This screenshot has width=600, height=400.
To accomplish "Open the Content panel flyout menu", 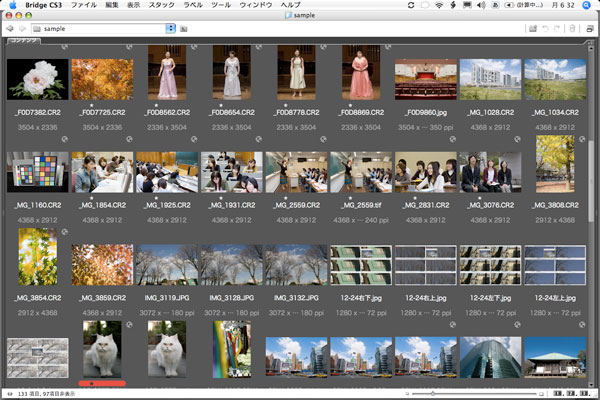I will point(590,41).
